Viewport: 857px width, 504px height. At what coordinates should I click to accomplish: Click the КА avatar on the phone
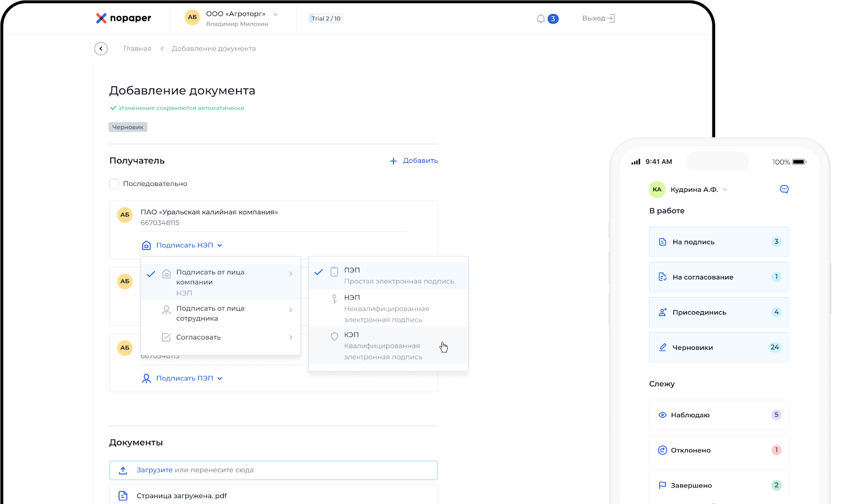click(x=657, y=190)
